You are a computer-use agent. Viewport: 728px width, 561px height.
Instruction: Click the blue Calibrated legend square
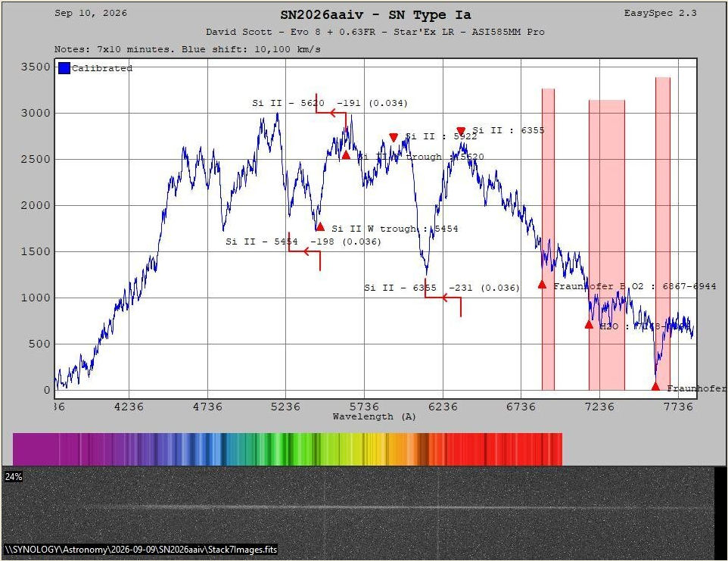64,68
